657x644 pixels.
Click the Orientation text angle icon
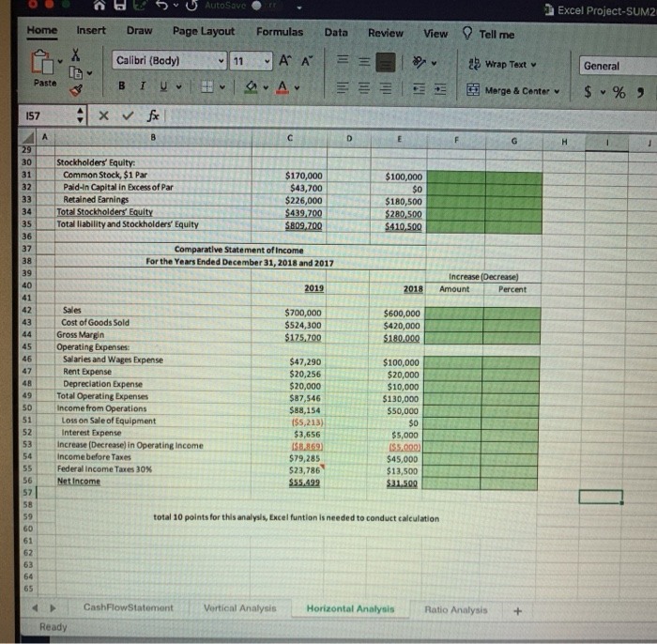pyautogui.click(x=419, y=63)
